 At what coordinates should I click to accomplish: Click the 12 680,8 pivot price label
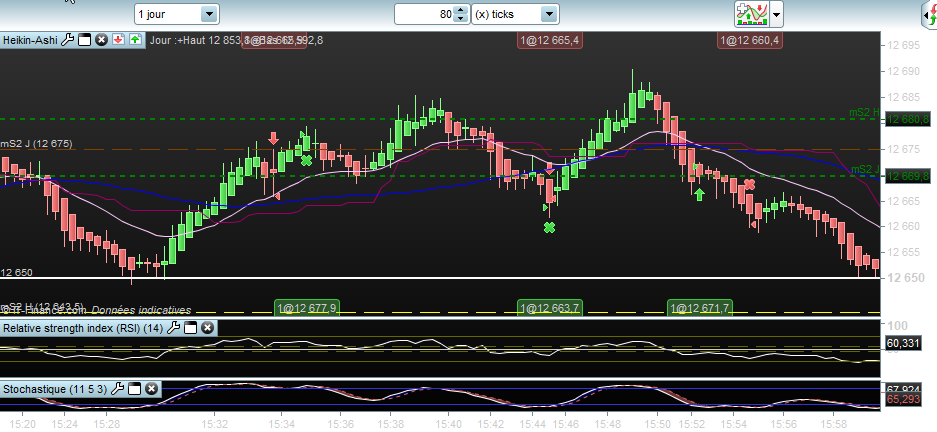click(x=908, y=120)
